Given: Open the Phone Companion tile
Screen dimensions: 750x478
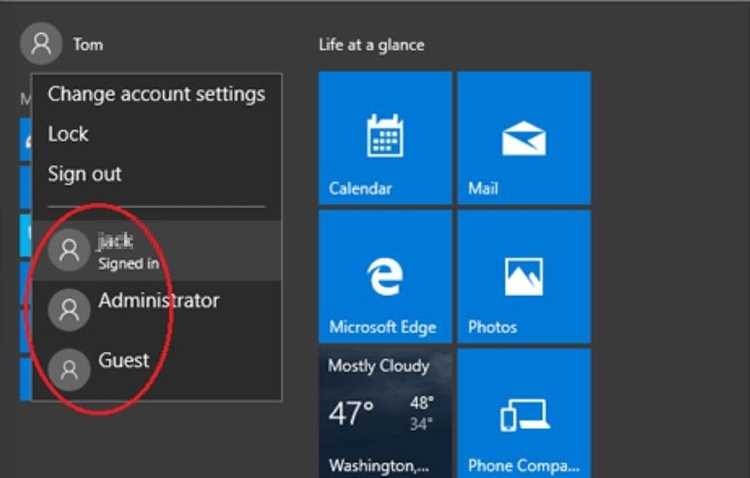Looking at the screenshot, I should pyautogui.click(x=524, y=413).
